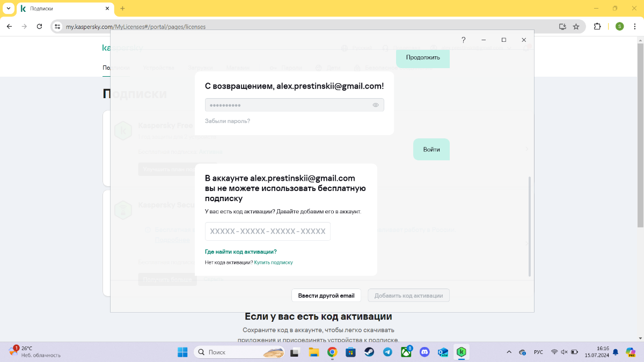Open a new Chrome tab
The width and height of the screenshot is (644, 362).
click(122, 9)
